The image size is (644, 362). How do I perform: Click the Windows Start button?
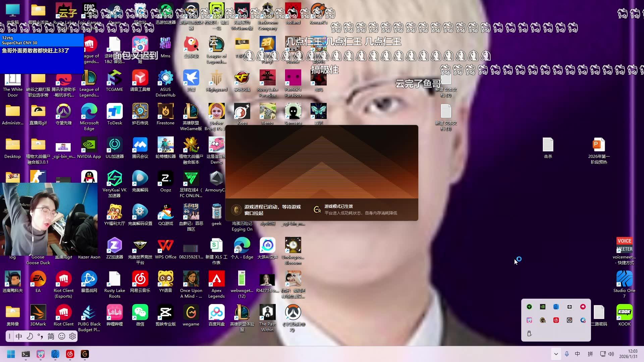(x=11, y=354)
